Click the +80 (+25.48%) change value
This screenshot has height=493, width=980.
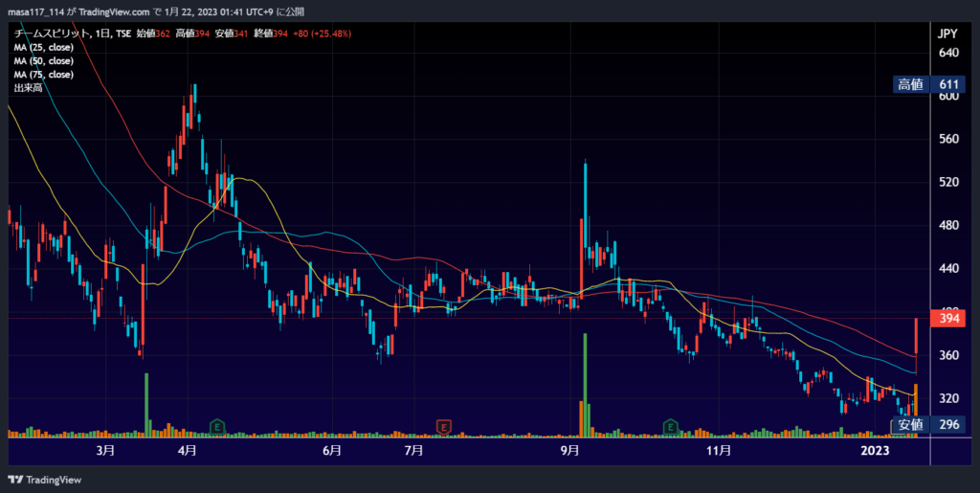click(322, 34)
